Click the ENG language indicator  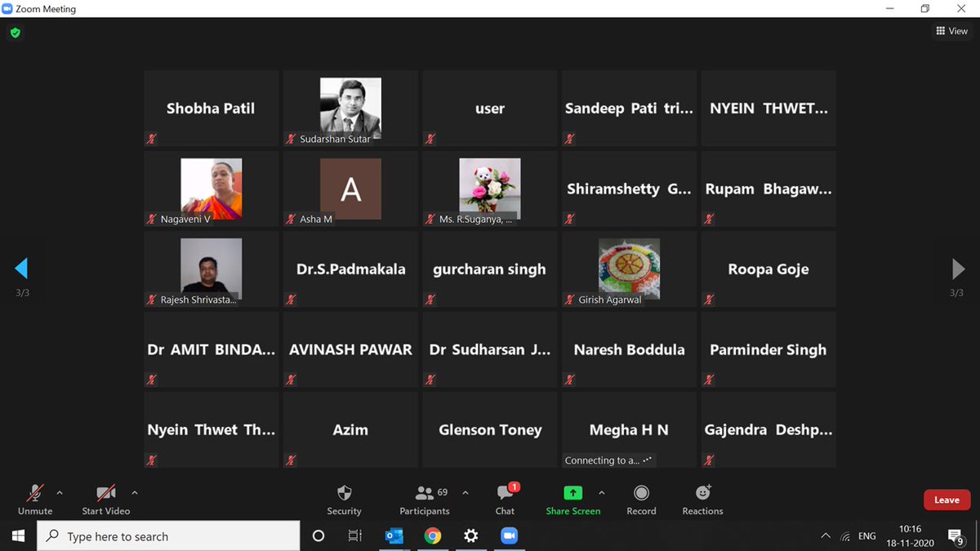coord(867,536)
